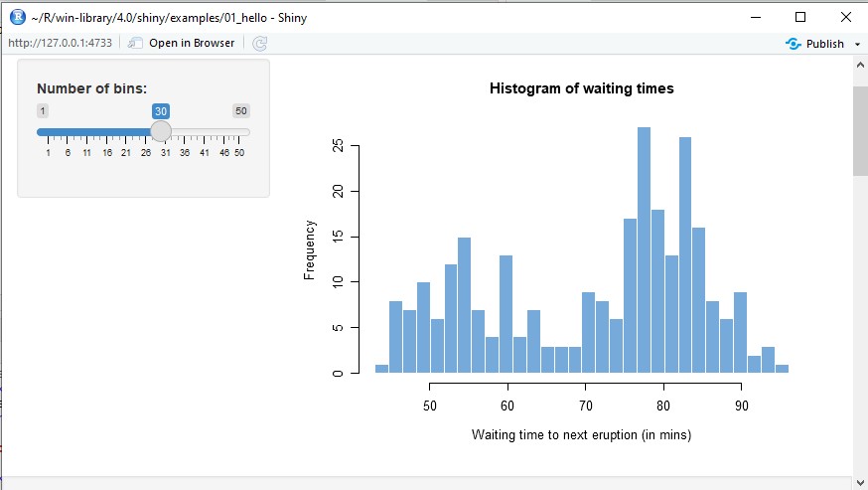
Task: Click the Histogram of waiting times title
Action: [581, 88]
